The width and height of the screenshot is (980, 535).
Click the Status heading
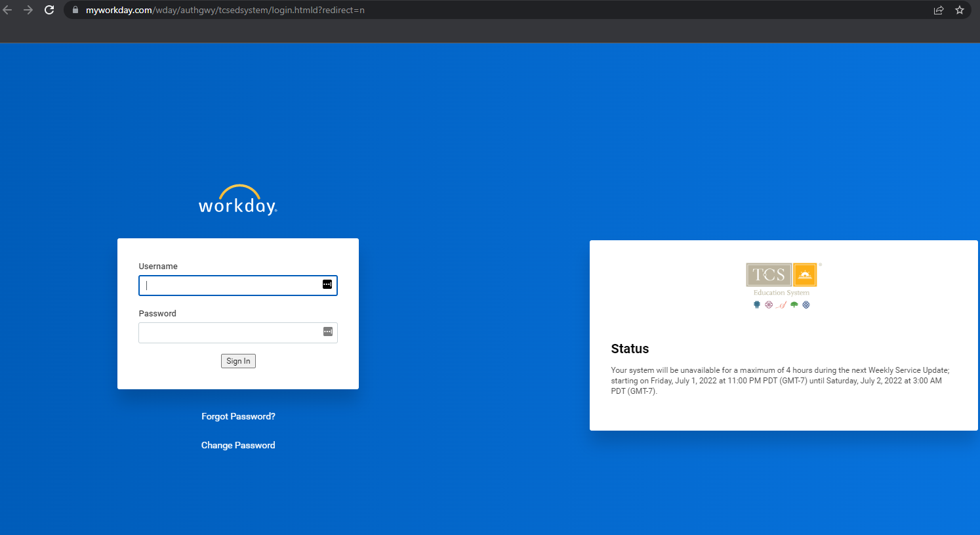(630, 349)
